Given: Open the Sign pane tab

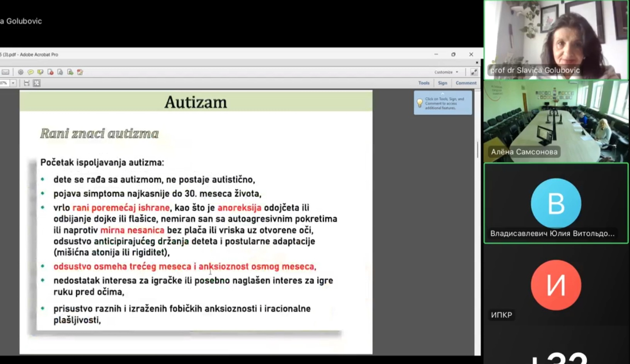Looking at the screenshot, I should pyautogui.click(x=443, y=83).
